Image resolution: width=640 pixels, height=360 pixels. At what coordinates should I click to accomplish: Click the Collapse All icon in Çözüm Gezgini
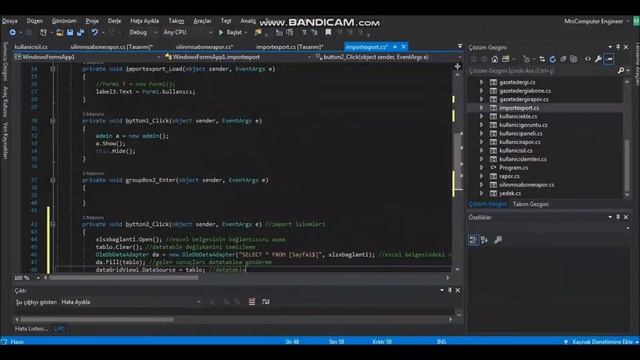coord(563,59)
